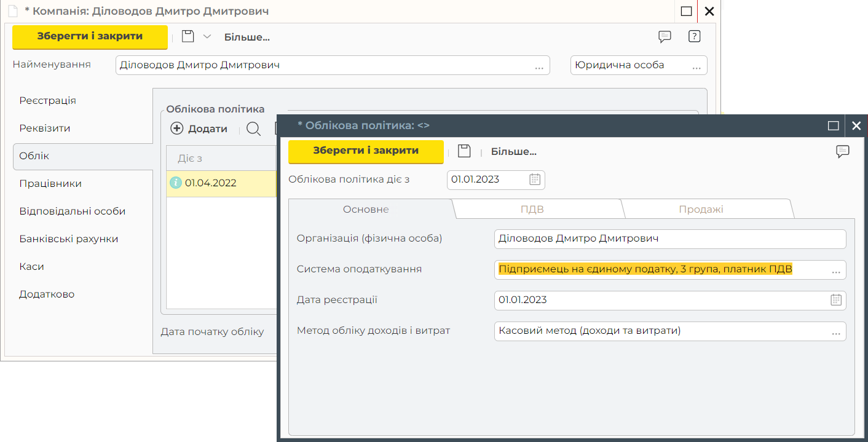Image resolution: width=868 pixels, height=442 pixels.
Task: Open Більше menu in Облікова політика dialog
Action: point(513,151)
